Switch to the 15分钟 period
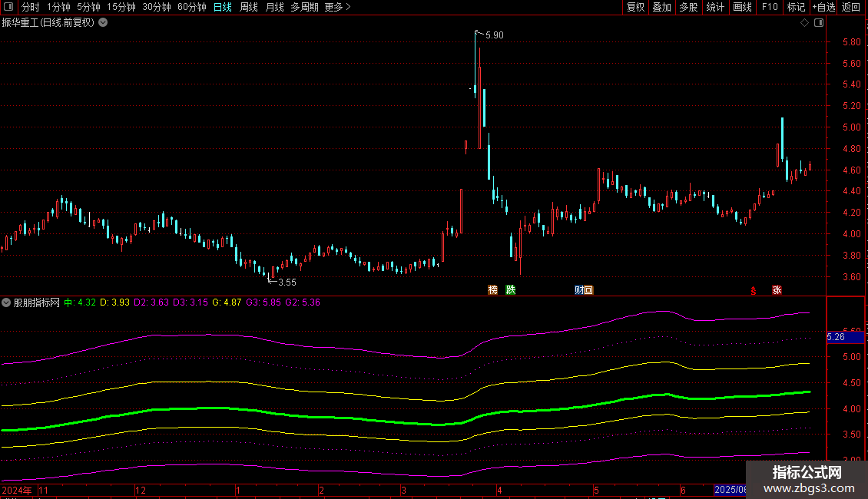This screenshot has width=868, height=499. click(x=121, y=7)
